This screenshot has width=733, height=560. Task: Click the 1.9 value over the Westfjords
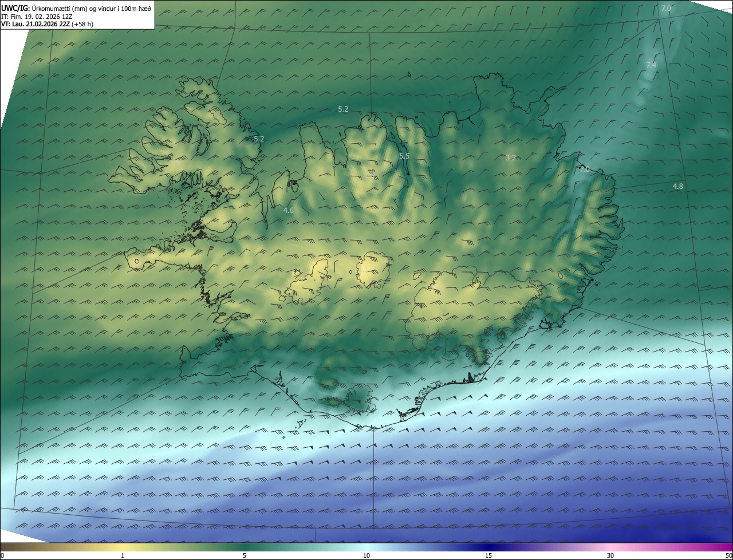coord(175,163)
